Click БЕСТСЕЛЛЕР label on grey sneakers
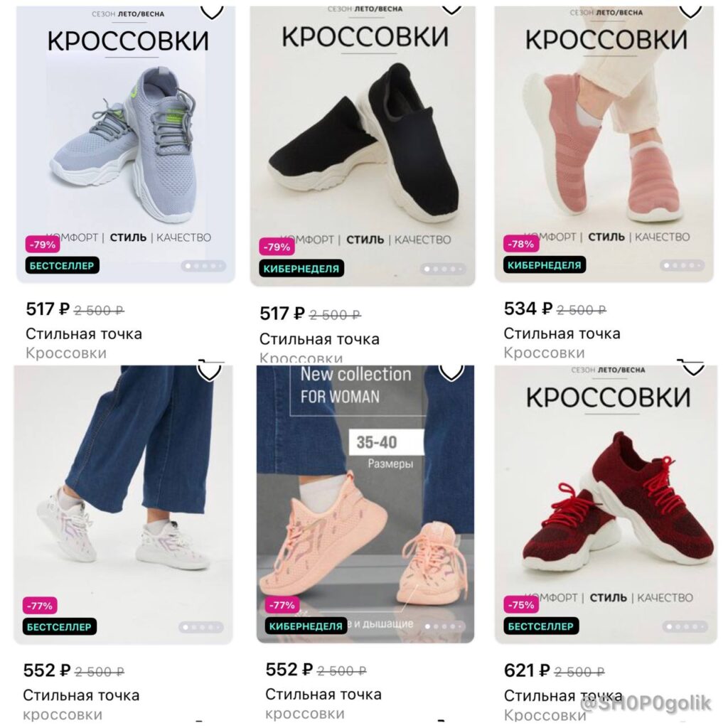The width and height of the screenshot is (728, 728). [x=63, y=266]
